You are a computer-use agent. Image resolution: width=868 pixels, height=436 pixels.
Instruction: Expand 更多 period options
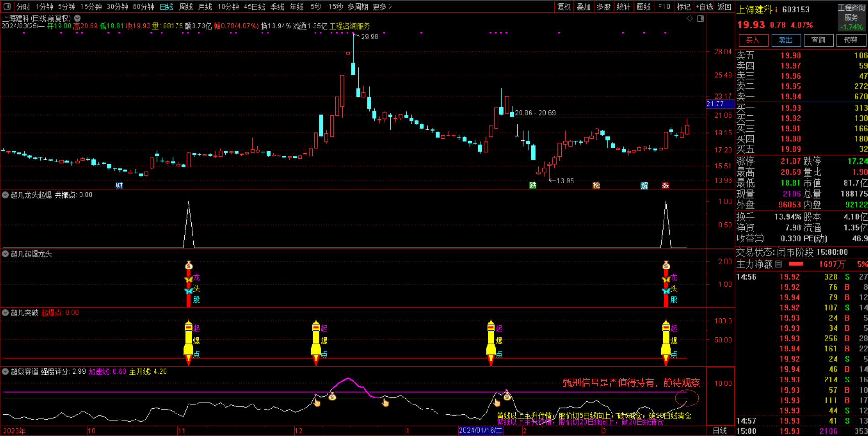click(x=382, y=7)
